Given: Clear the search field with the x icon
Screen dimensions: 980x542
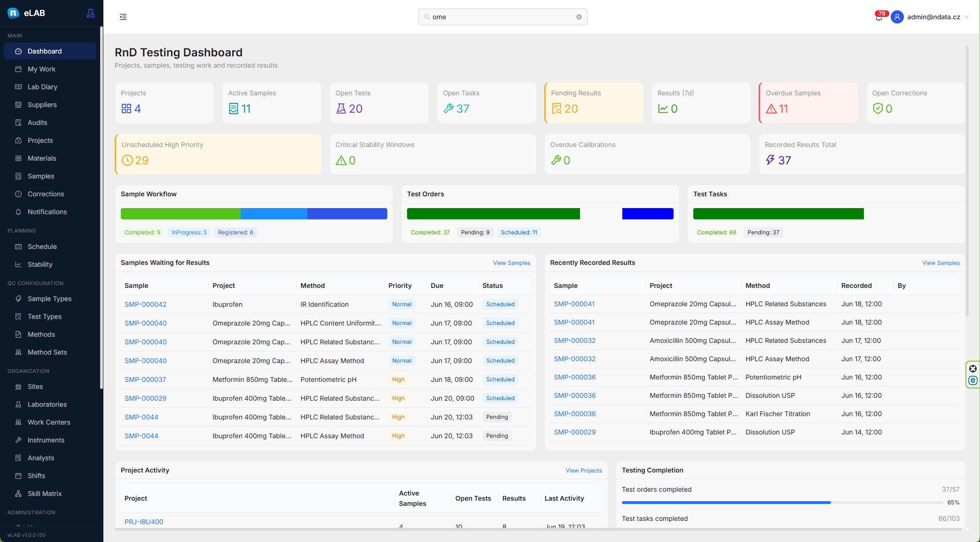Looking at the screenshot, I should pyautogui.click(x=579, y=17).
